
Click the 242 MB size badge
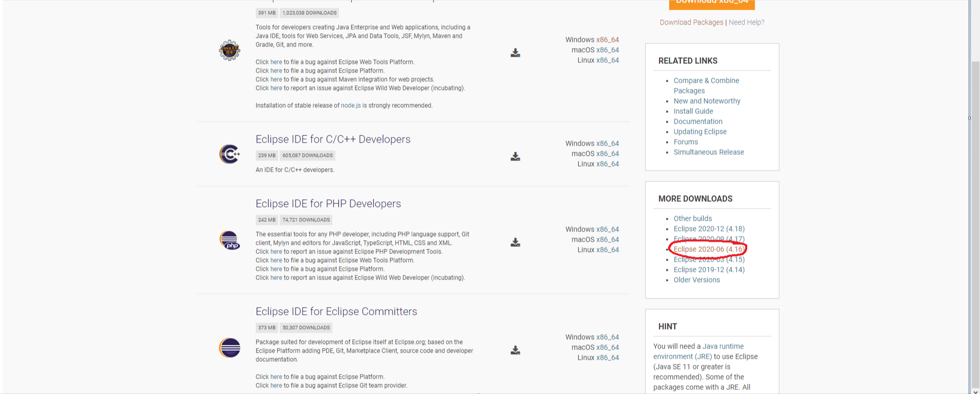coord(266,220)
